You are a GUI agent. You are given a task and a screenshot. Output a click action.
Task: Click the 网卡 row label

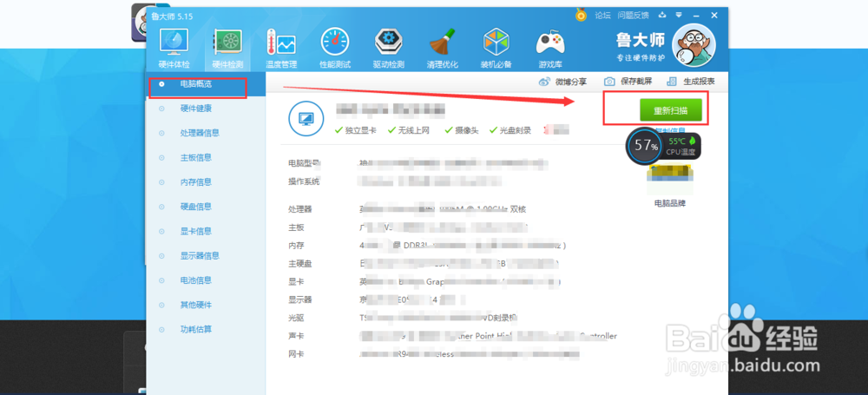[296, 354]
